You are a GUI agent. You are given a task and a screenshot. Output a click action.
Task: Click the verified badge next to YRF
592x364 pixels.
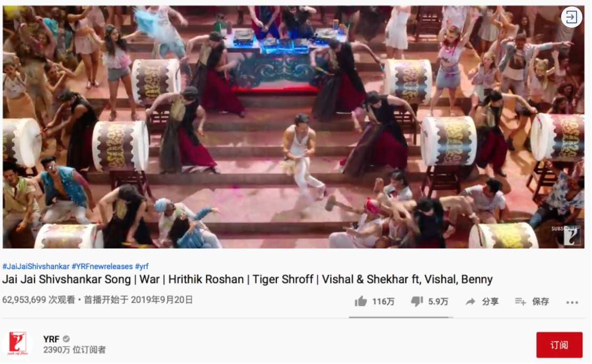tap(66, 338)
